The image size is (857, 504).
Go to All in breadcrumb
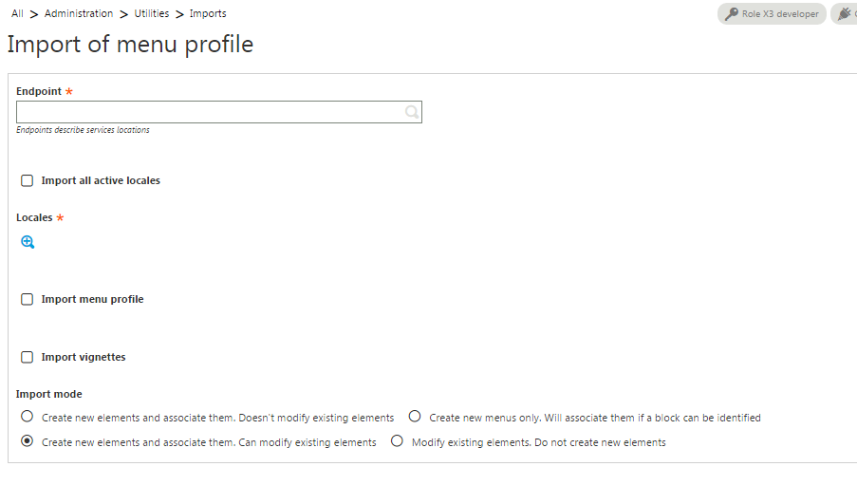17,13
